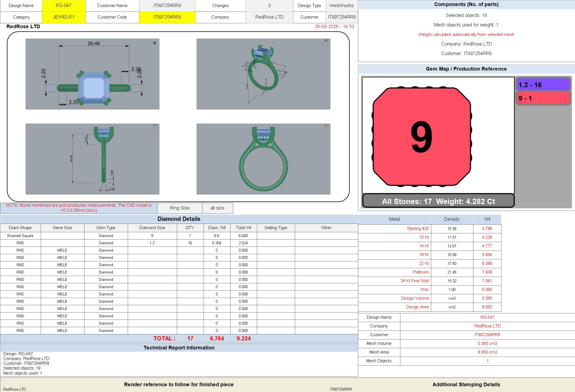
Task: Select the RG-047 design name cell
Action: pos(64,6)
